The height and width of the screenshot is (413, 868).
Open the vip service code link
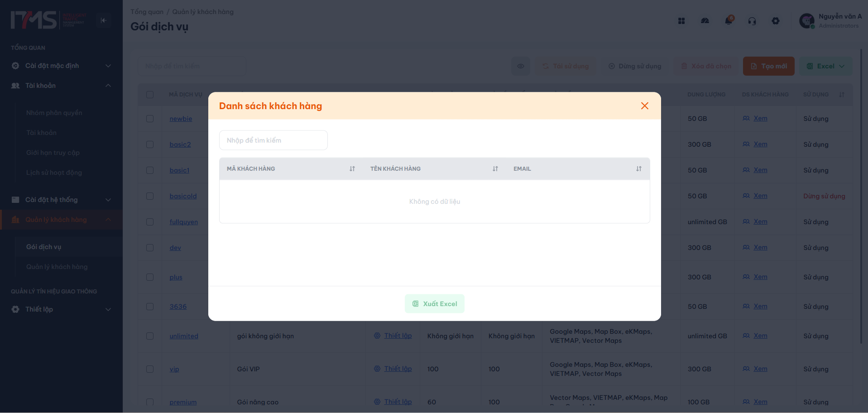pyautogui.click(x=174, y=369)
